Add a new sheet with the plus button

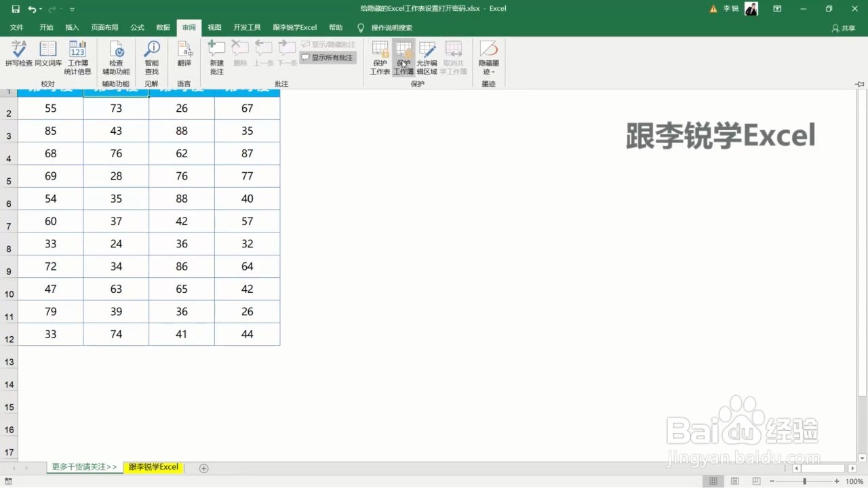coord(203,468)
